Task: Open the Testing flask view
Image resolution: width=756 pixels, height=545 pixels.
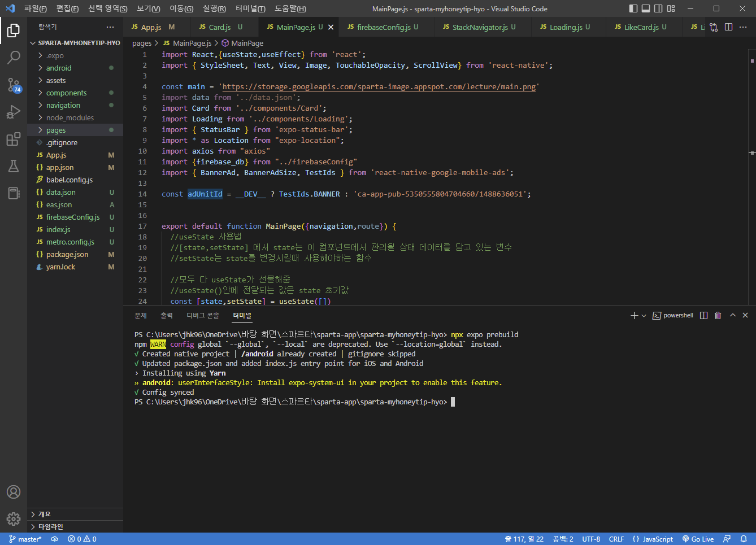Action: pyautogui.click(x=14, y=166)
